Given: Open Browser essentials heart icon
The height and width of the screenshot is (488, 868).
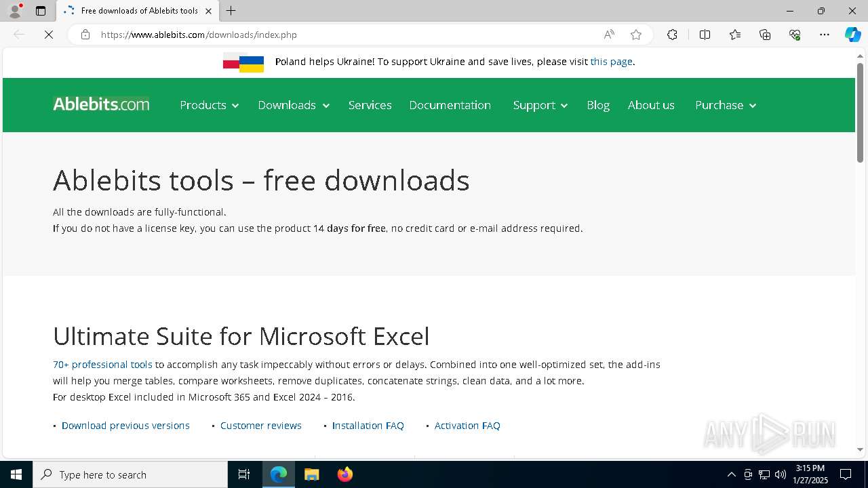Looking at the screenshot, I should 795,35.
